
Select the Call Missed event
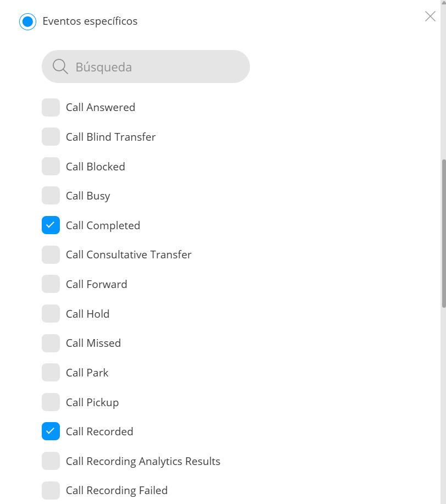(51, 343)
